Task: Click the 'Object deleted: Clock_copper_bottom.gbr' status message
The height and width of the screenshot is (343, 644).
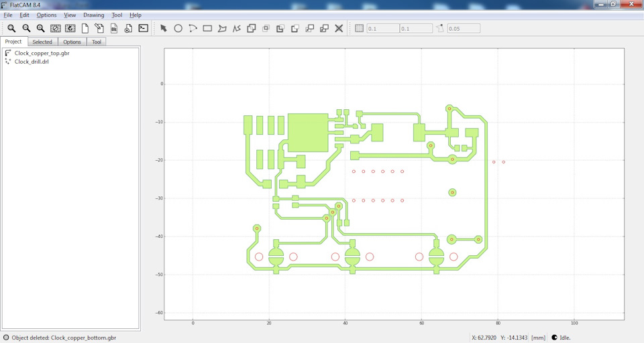Action: point(64,338)
